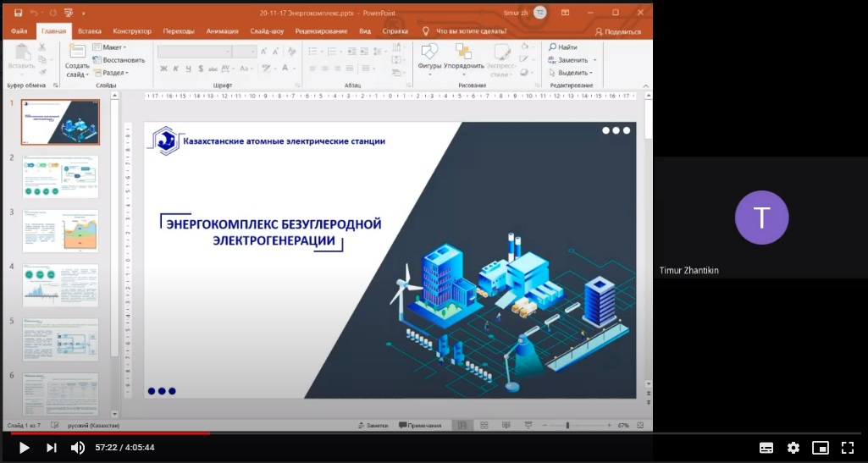Open the Insert (Вставка) ribbon tab
This screenshot has height=463, width=868.
point(90,31)
